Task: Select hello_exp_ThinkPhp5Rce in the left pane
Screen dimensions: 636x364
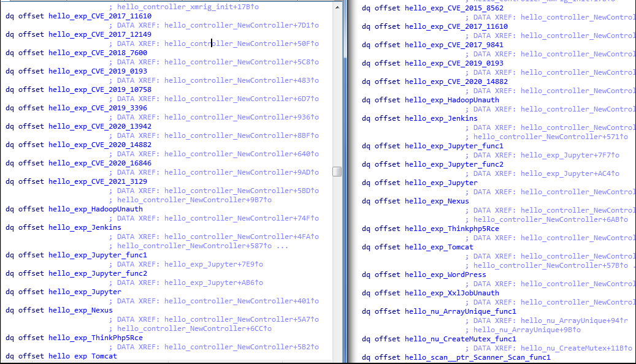Action: pyautogui.click(x=96, y=338)
